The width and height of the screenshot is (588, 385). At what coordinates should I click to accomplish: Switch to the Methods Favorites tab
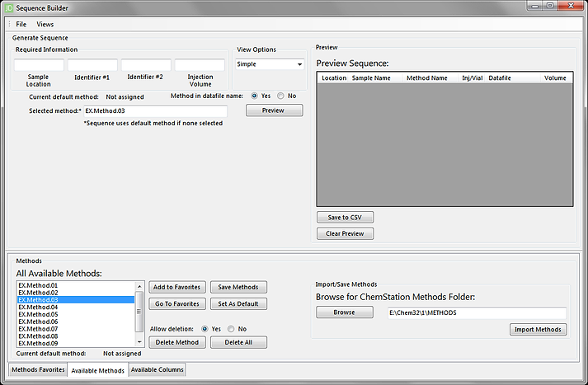38,369
